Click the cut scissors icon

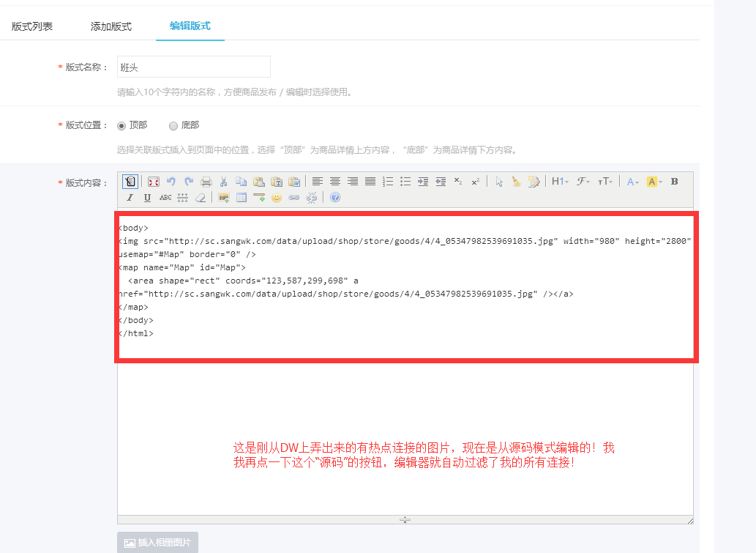coord(224,182)
